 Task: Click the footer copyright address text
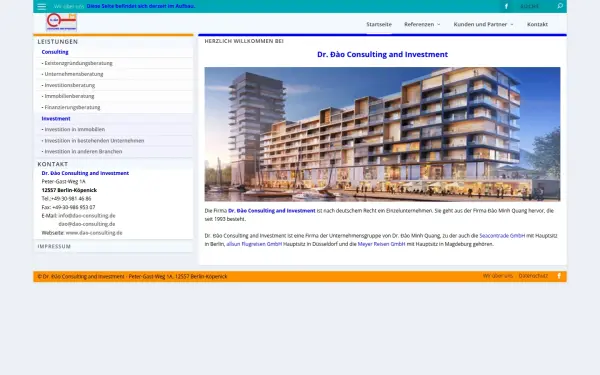pyautogui.click(x=132, y=276)
